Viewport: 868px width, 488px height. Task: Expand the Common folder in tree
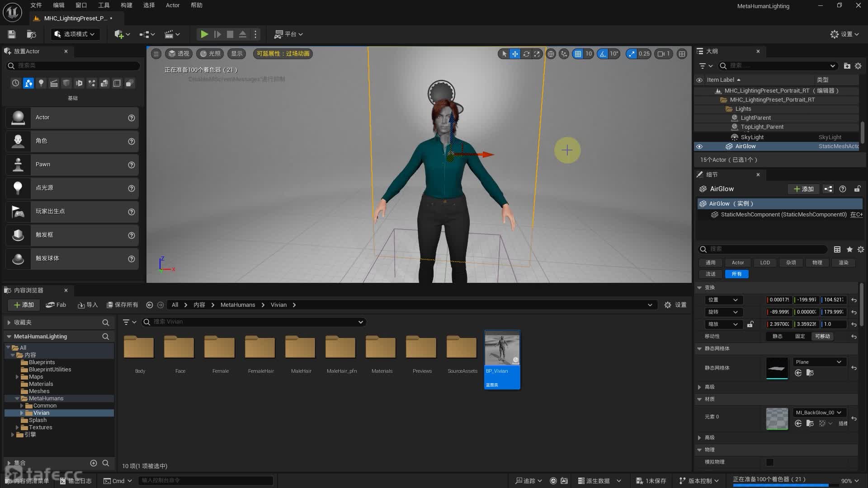coord(21,406)
